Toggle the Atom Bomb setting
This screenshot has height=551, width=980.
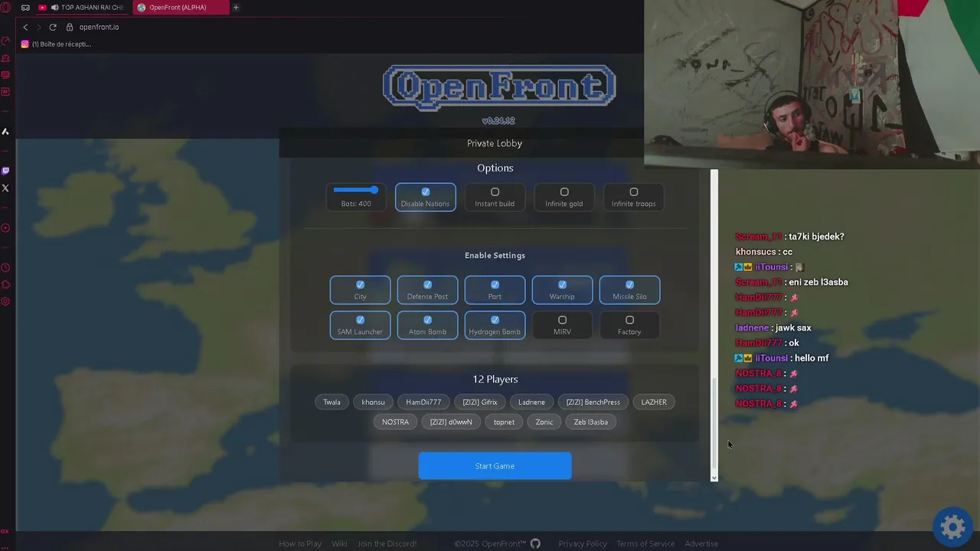coord(427,325)
